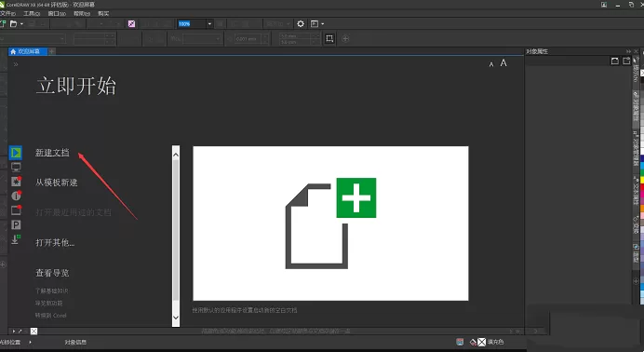Click the pink full-screen preview toolbar icon
The width and height of the screenshot is (644, 352).
131,24
